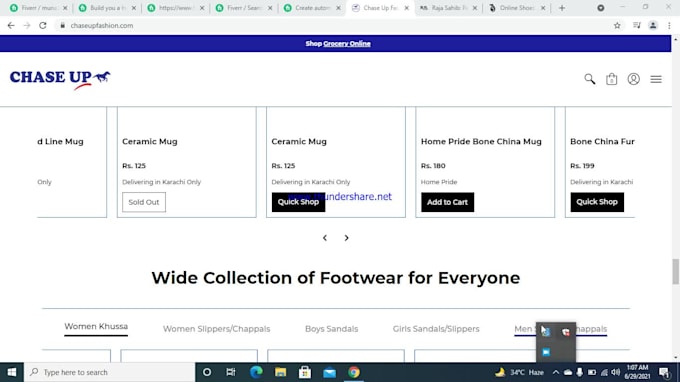The height and width of the screenshot is (382, 680).
Task: Open the Mail app from the taskbar
Action: (329, 372)
